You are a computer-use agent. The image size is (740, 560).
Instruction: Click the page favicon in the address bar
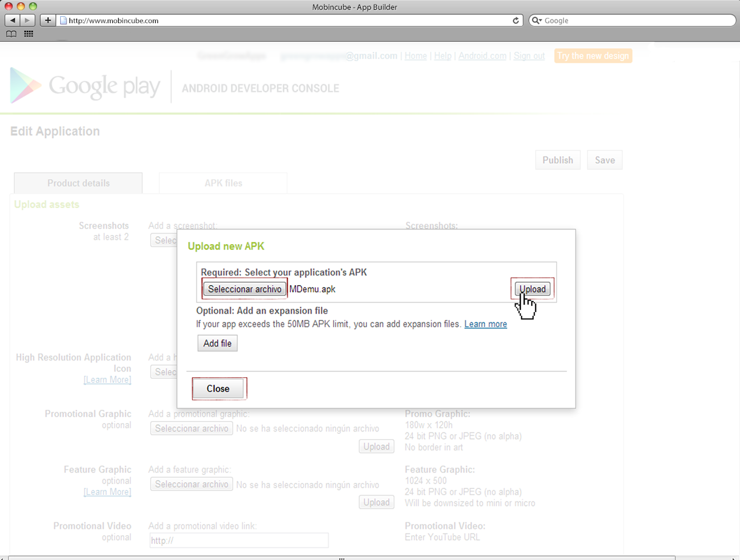coord(63,21)
